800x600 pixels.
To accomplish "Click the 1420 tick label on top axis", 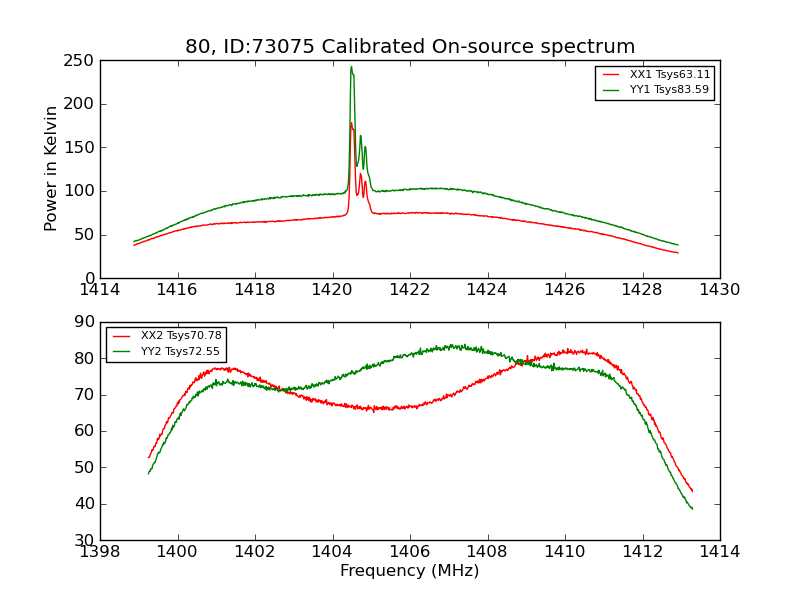I will point(332,290).
